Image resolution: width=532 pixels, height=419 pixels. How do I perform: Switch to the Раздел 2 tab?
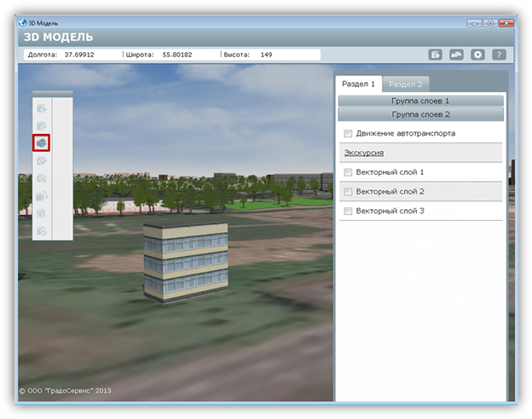406,84
